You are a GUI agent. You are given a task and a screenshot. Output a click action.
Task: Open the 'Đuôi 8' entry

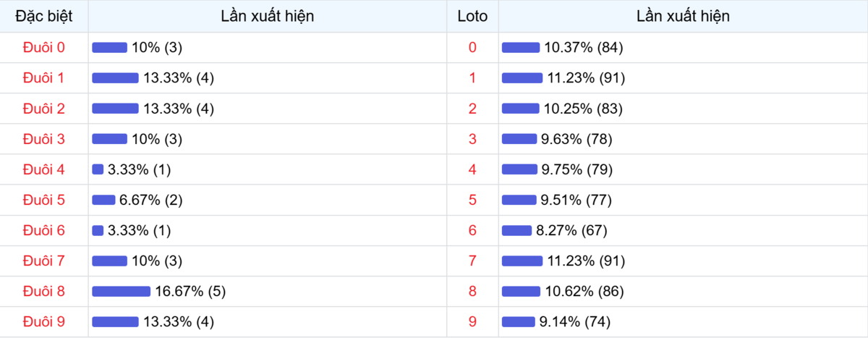(43, 291)
